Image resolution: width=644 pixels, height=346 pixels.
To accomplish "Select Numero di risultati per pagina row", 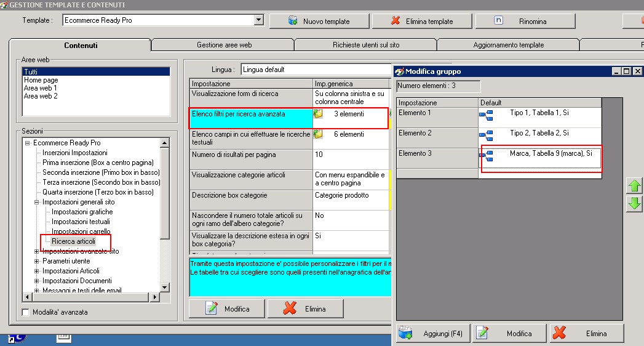I will click(290, 159).
